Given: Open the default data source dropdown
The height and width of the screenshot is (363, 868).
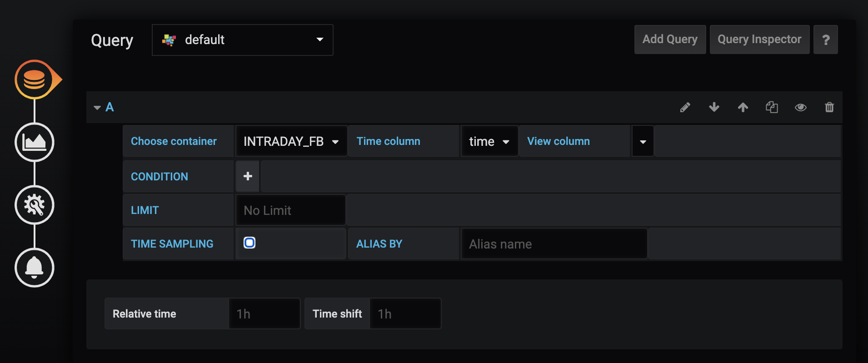Looking at the screenshot, I should (x=242, y=40).
